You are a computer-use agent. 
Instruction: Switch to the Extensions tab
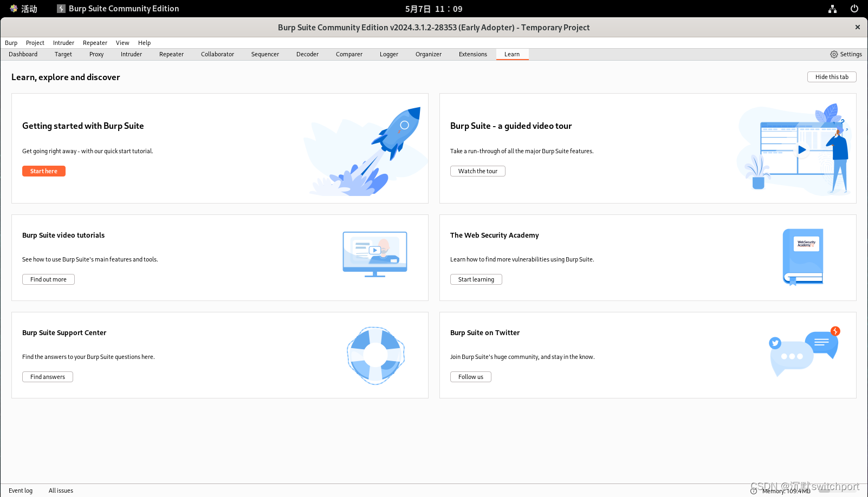point(473,54)
